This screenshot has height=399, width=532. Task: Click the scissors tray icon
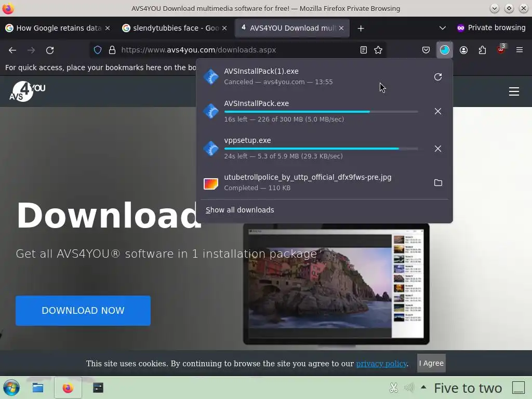(x=394, y=388)
